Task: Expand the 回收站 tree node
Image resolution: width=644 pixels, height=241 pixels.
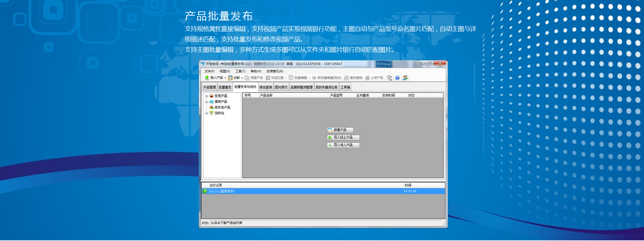Action: click(207, 113)
